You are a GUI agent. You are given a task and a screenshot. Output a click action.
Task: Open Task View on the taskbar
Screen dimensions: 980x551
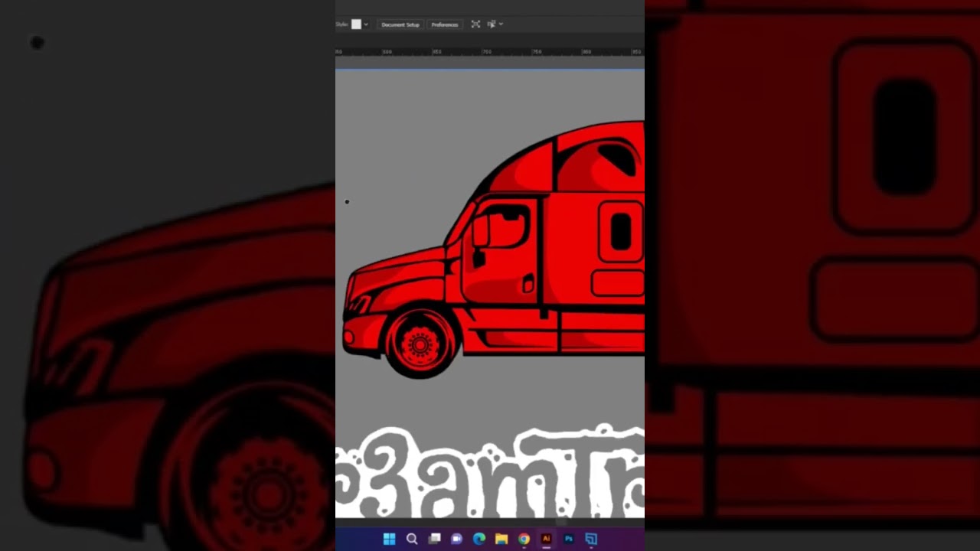click(x=434, y=539)
